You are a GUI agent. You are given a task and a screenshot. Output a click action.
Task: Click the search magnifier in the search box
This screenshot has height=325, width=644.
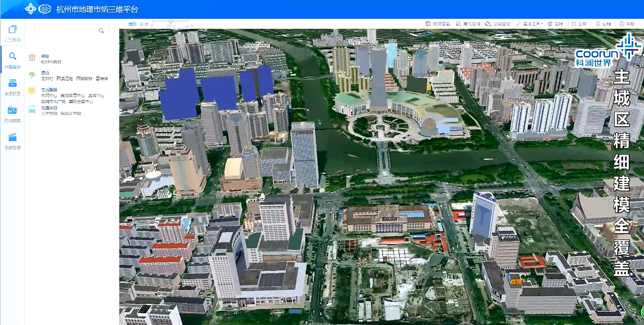pos(101,31)
